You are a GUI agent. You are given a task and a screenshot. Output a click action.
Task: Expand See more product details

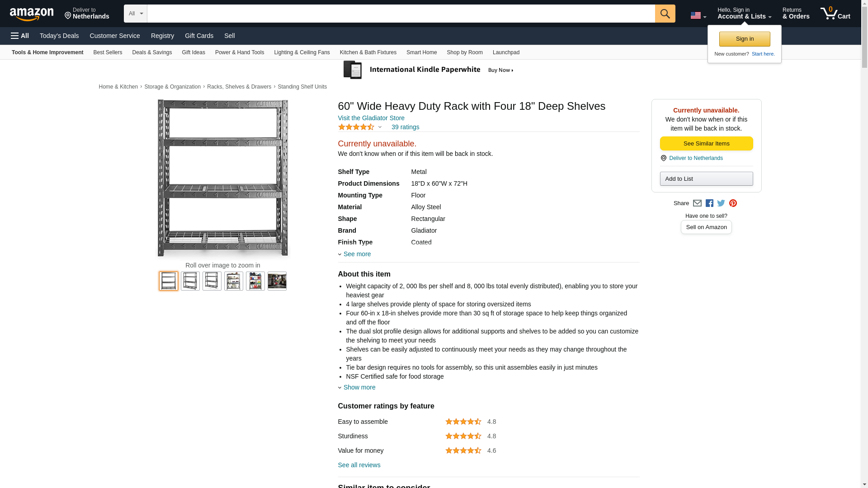point(356,254)
